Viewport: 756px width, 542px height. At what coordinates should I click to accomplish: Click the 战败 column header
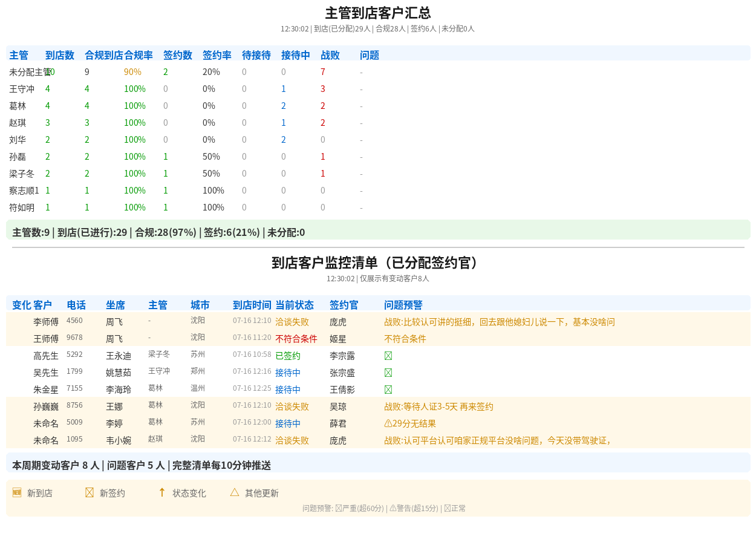tap(330, 55)
